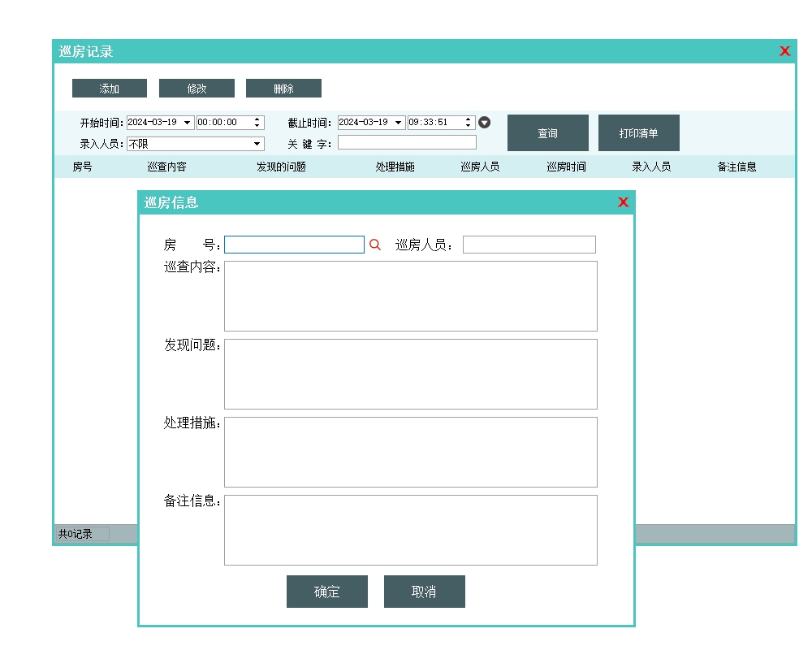Image resolution: width=812 pixels, height=646 pixels.
Task: Click the 添加 button
Action: (x=110, y=89)
